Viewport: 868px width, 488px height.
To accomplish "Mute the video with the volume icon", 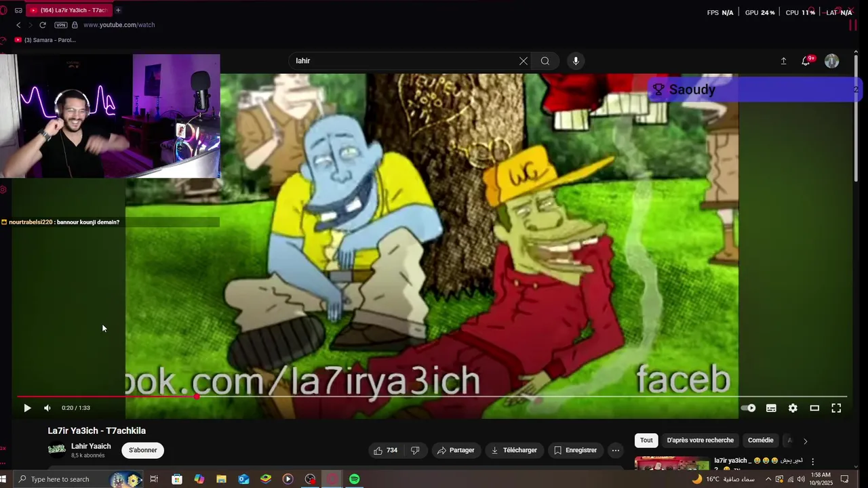I will [47, 408].
